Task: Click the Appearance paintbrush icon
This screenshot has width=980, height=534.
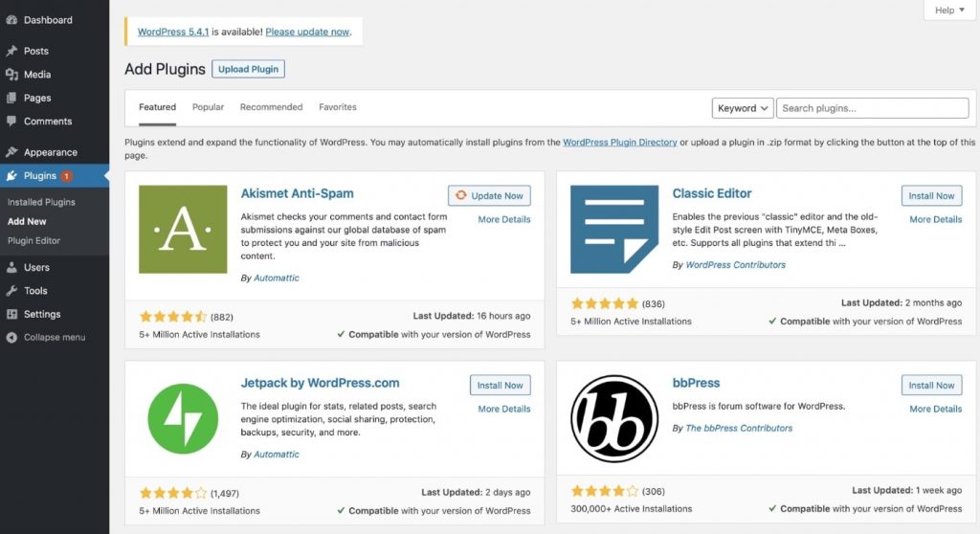Action: [x=11, y=152]
